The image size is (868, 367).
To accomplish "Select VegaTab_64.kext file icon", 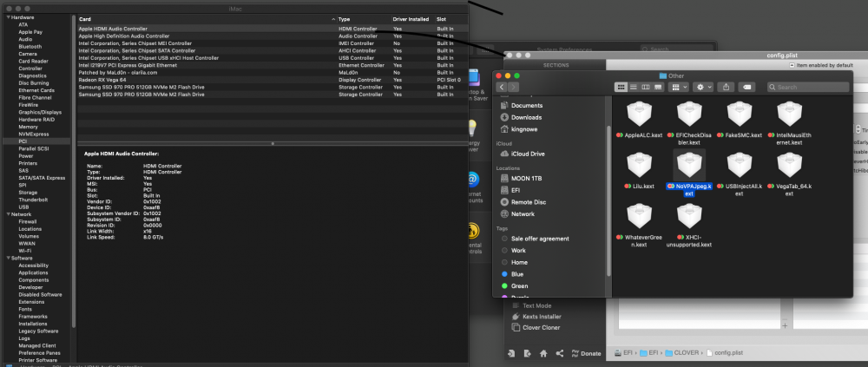I will point(789,165).
